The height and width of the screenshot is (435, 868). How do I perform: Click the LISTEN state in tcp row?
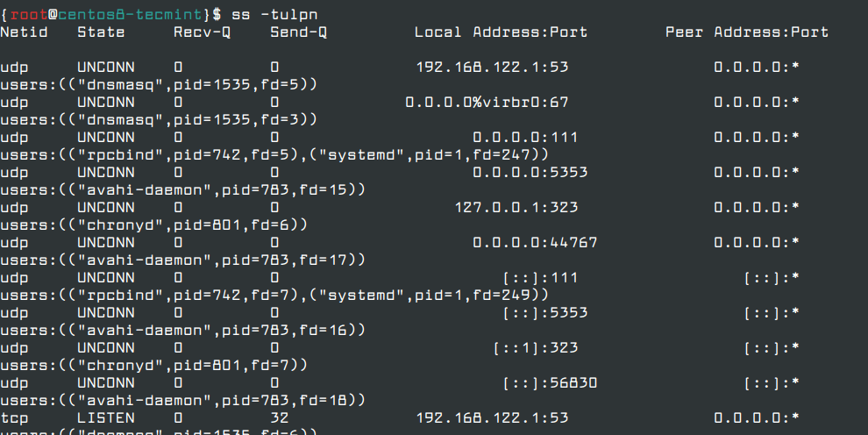(x=106, y=418)
